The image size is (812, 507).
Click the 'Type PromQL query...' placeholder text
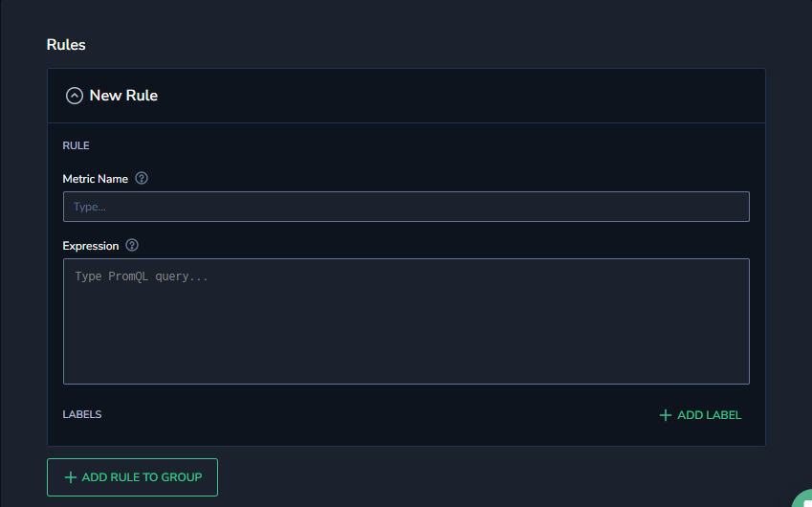coord(142,276)
